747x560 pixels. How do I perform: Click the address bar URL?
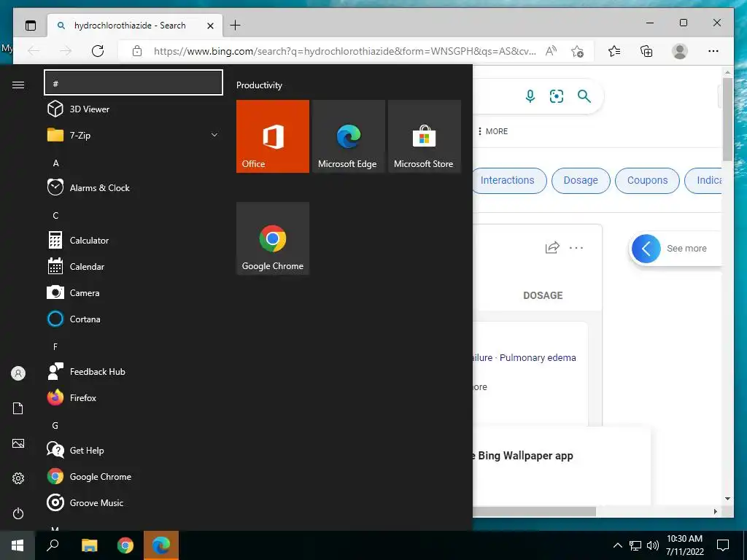(345, 51)
